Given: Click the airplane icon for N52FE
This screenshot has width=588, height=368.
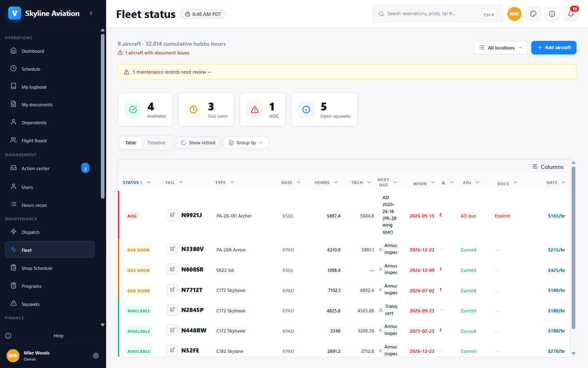Looking at the screenshot, I should (x=172, y=350).
